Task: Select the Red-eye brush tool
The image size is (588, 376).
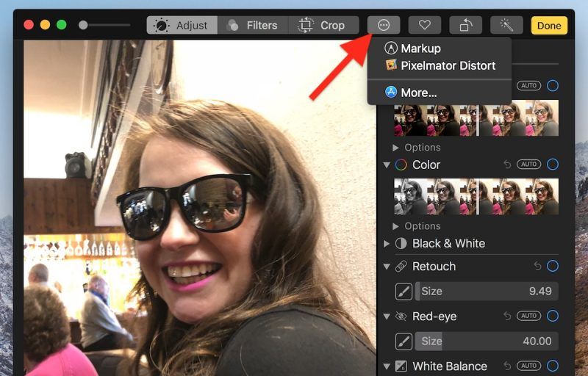Action: pyautogui.click(x=404, y=341)
